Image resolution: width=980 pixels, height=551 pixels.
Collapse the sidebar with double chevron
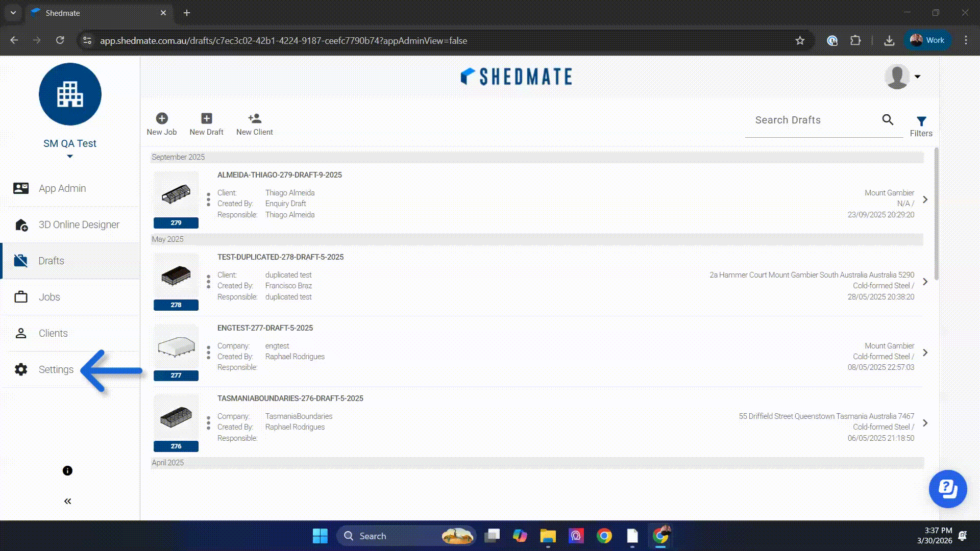click(x=67, y=502)
